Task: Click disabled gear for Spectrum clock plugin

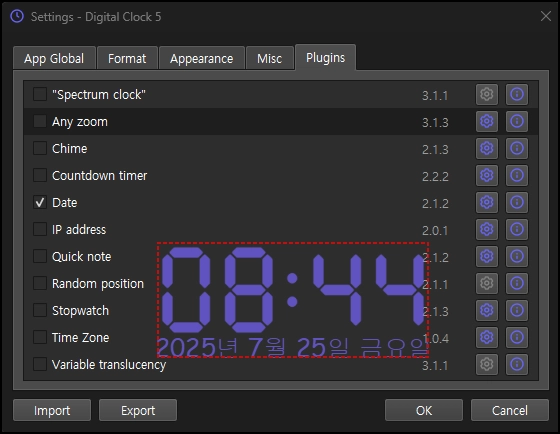Action: pos(486,94)
